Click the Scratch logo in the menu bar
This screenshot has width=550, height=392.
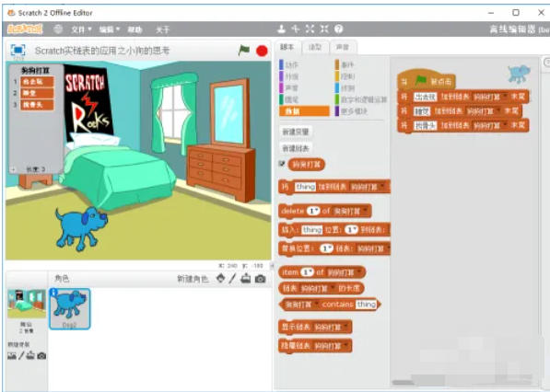click(25, 29)
